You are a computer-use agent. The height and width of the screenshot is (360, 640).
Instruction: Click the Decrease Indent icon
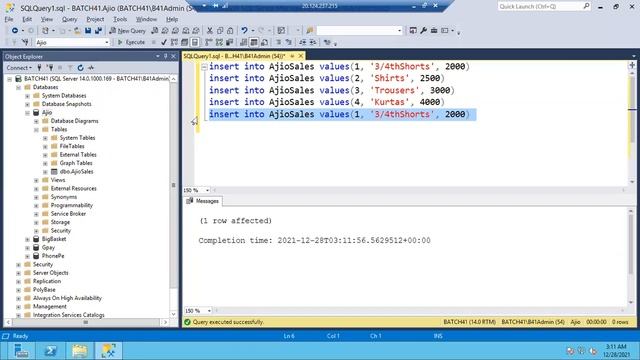click(x=302, y=42)
